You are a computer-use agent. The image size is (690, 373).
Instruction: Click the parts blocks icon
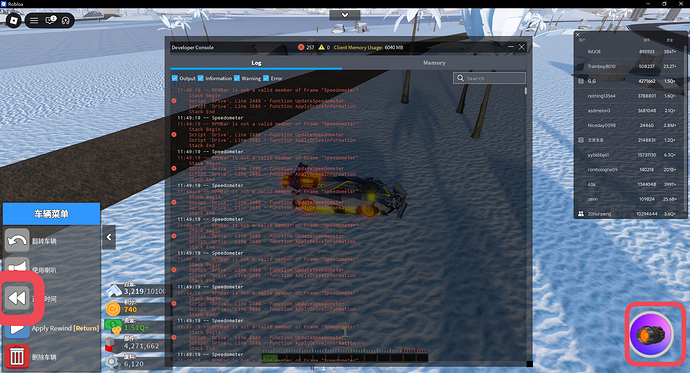(x=113, y=345)
